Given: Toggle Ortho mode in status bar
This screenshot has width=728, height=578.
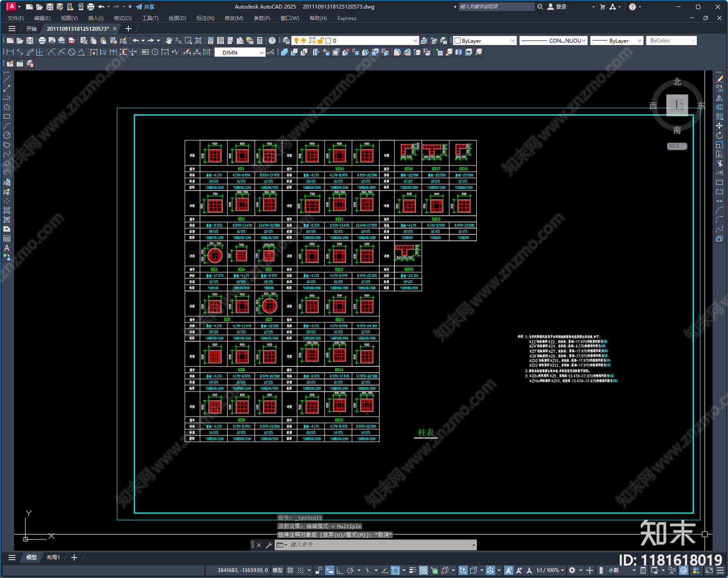Looking at the screenshot, I should [339, 570].
